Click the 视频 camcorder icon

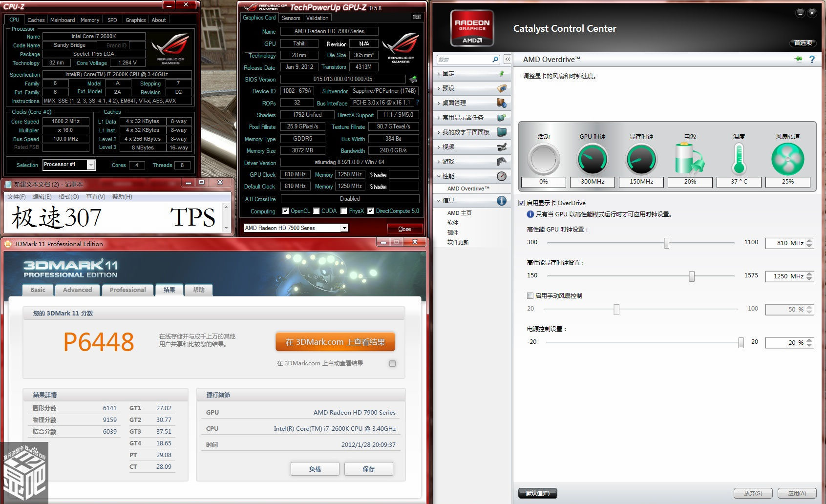[x=502, y=147]
